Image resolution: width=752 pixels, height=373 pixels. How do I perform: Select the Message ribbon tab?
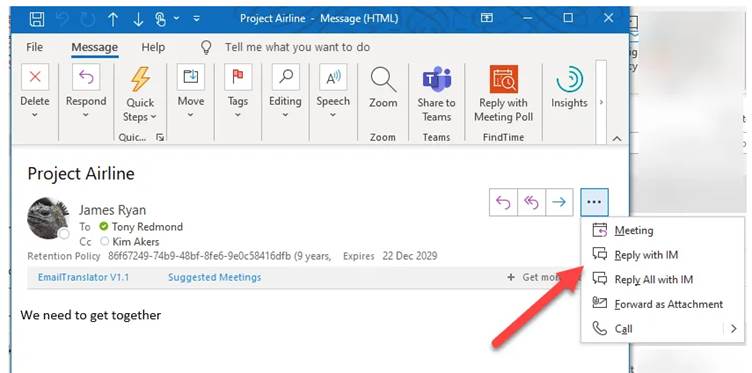point(94,47)
